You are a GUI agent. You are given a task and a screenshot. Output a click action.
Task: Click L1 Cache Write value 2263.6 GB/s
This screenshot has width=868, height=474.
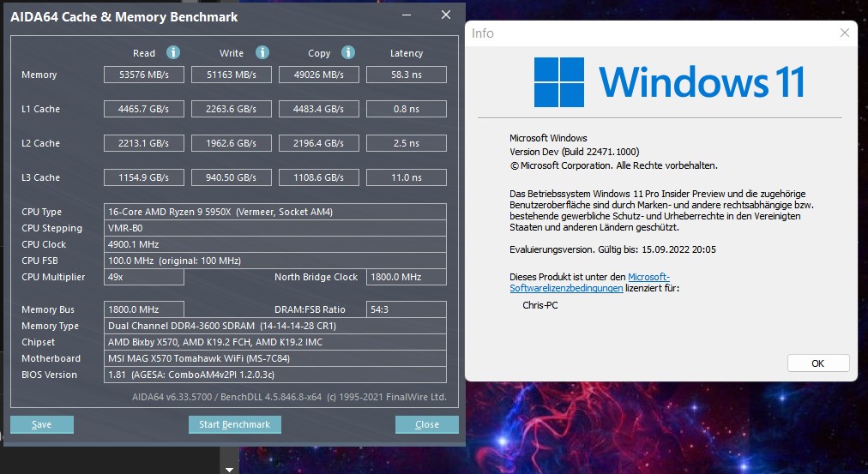[x=232, y=109]
